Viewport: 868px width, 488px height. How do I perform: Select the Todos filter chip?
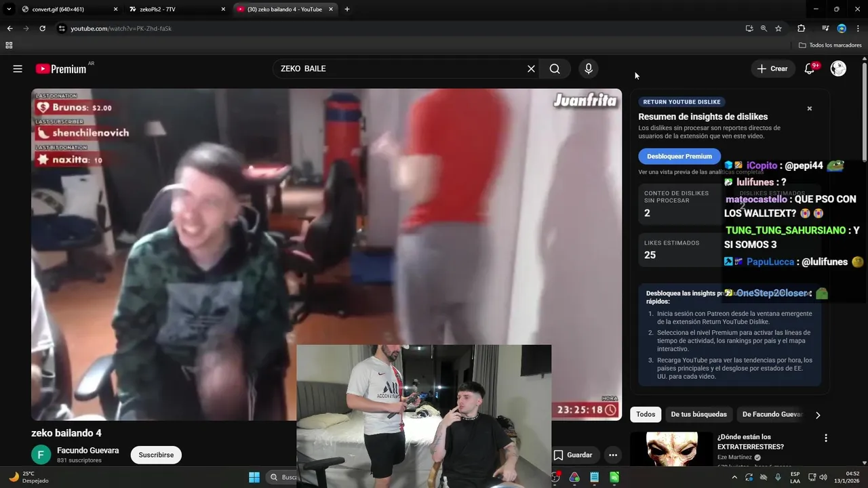pos(646,414)
